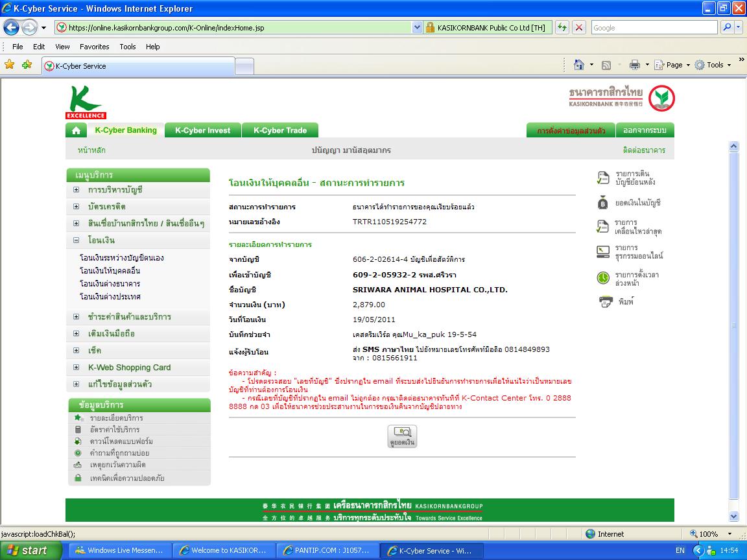Open the Edit menu
747x560 pixels.
(x=39, y=47)
